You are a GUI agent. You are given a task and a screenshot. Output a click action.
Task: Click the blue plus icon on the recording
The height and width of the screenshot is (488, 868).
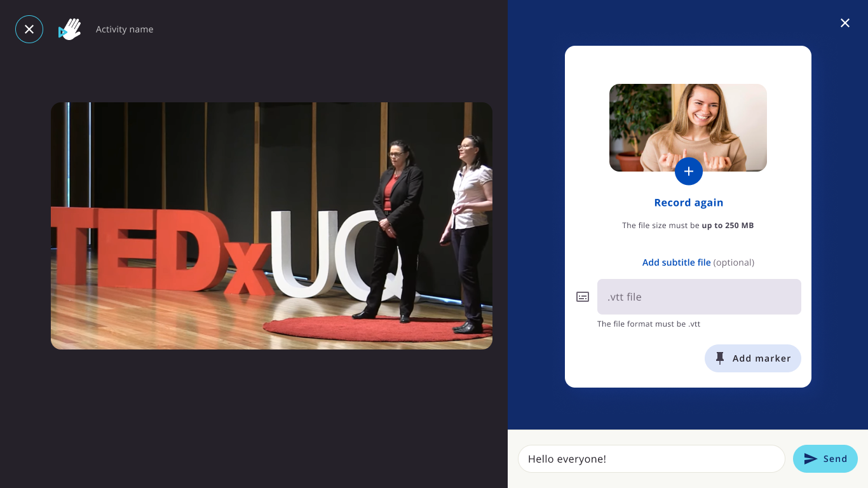pos(689,171)
